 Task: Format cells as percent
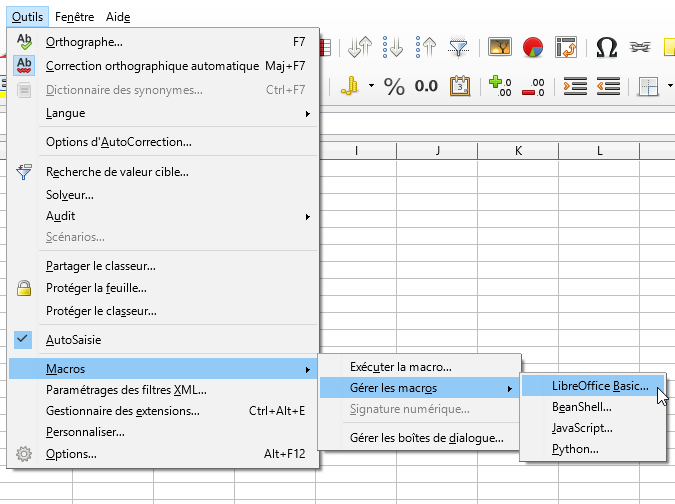pos(394,86)
